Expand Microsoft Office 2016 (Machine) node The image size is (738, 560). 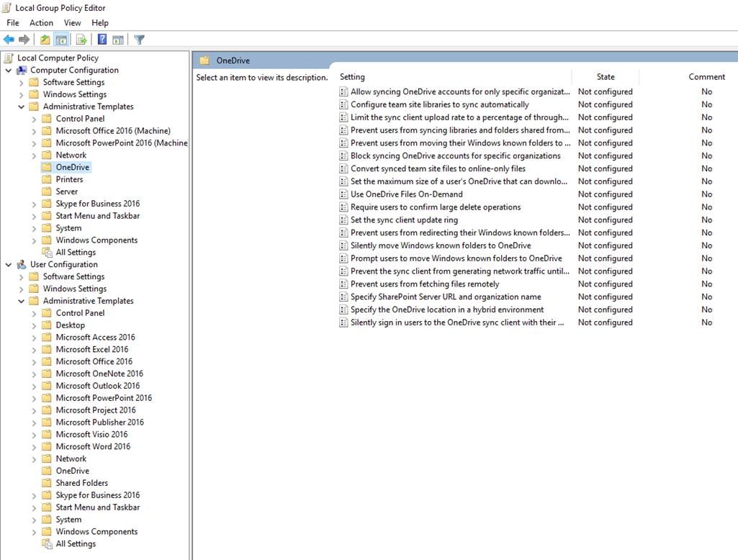[34, 131]
